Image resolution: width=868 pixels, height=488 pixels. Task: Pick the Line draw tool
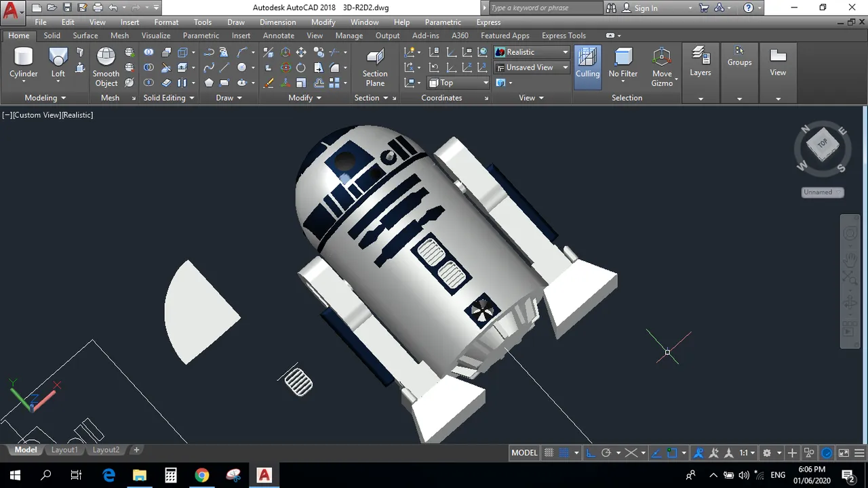pos(224,68)
